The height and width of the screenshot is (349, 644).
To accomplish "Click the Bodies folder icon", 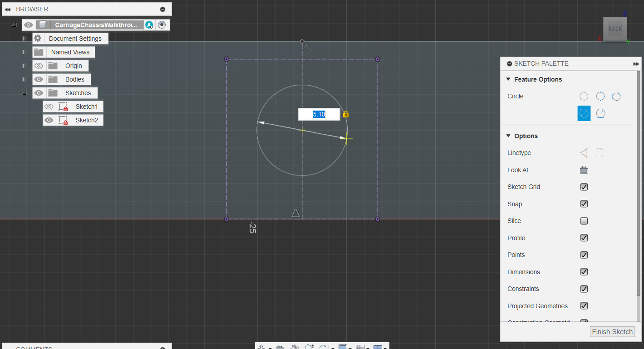I will pyautogui.click(x=53, y=79).
